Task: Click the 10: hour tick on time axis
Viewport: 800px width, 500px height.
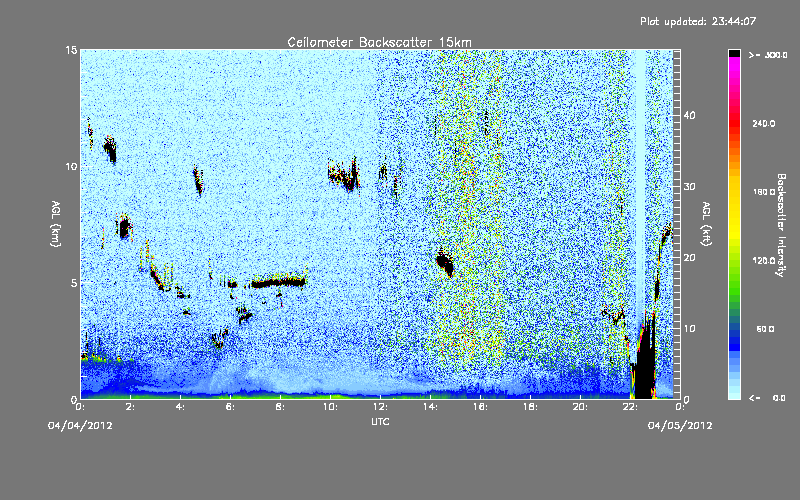Action: pos(330,407)
